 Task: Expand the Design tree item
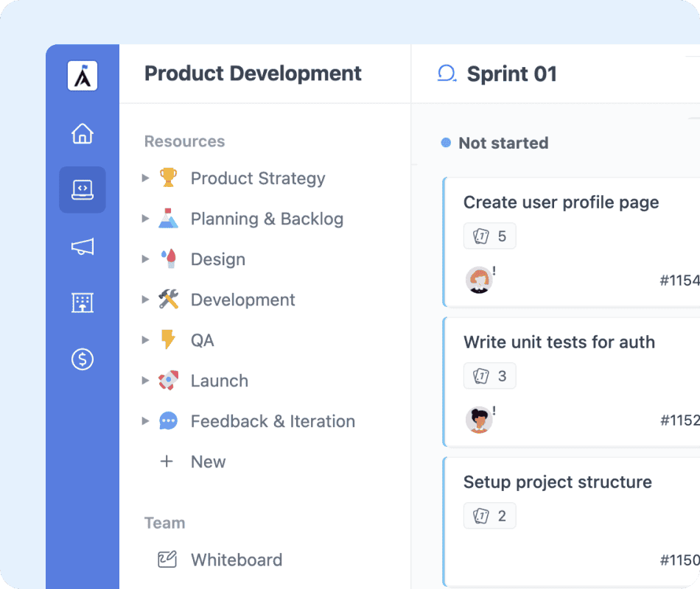145,259
